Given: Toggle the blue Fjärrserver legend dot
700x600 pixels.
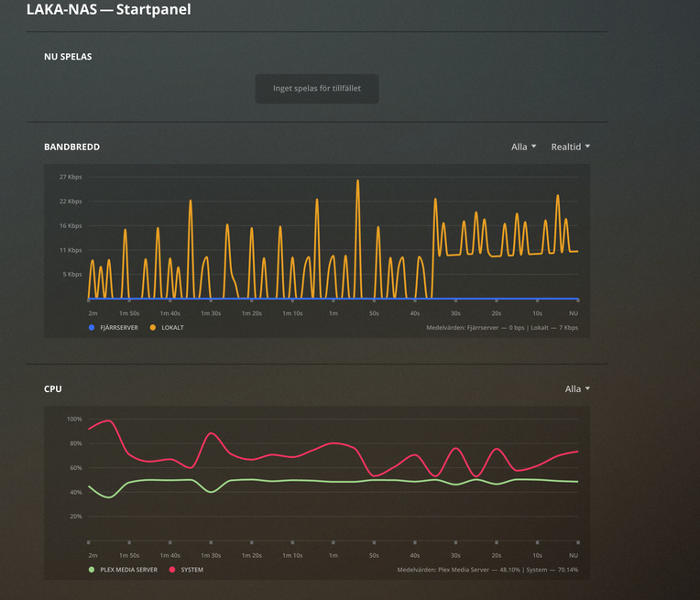Looking at the screenshot, I should pyautogui.click(x=92, y=328).
